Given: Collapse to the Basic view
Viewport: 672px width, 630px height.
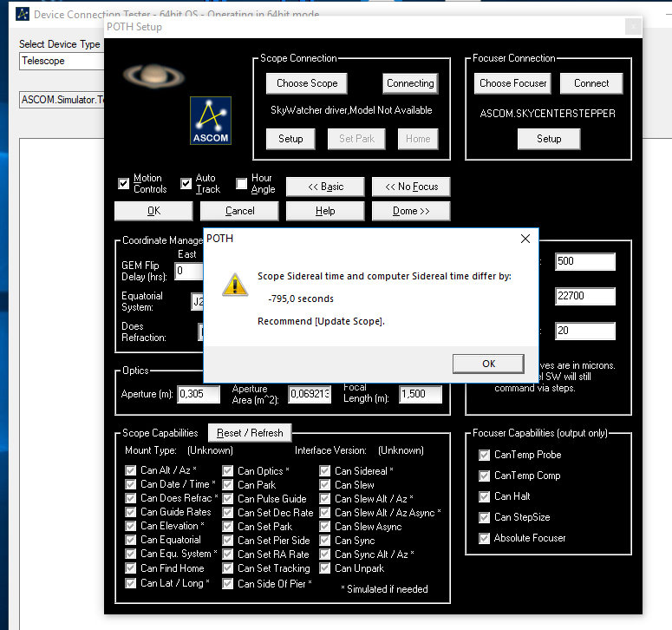Looking at the screenshot, I should coord(325,187).
